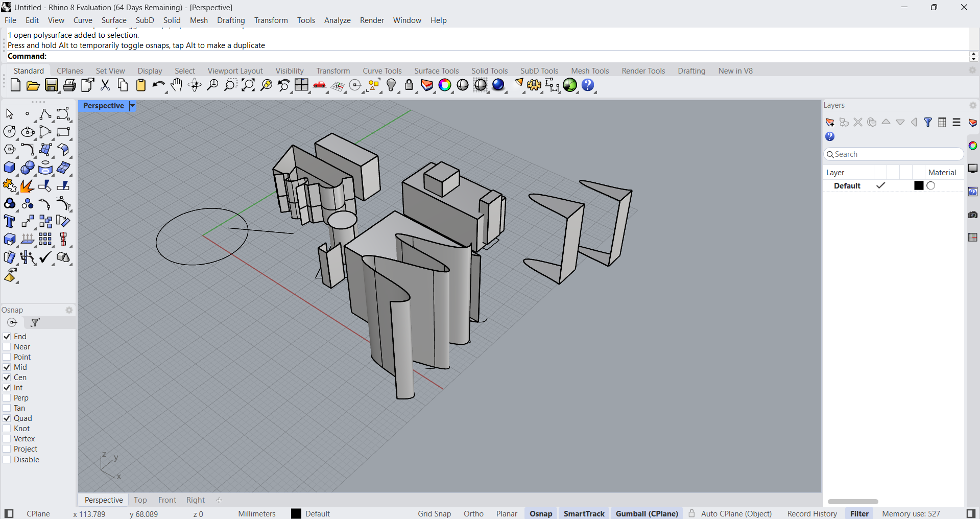Uncheck the Quad osnap checkbox
980x519 pixels.
[7, 418]
